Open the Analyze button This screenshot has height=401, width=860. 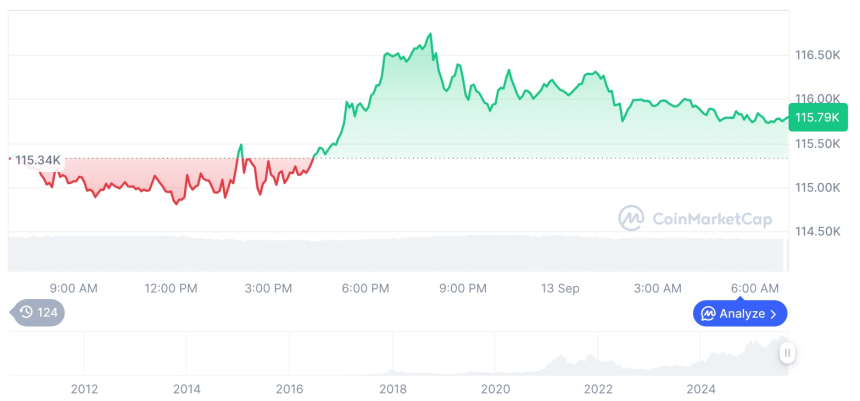pyautogui.click(x=740, y=314)
